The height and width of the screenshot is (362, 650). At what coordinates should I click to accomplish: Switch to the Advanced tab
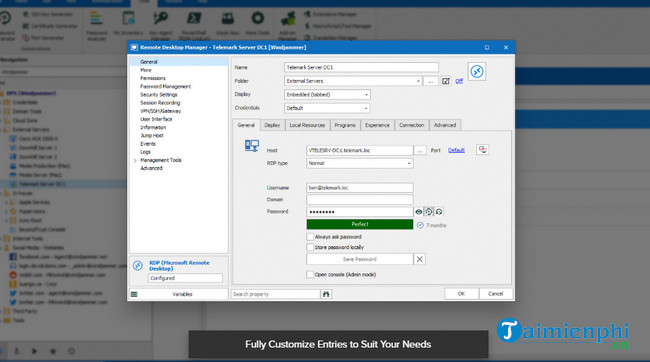(x=445, y=125)
